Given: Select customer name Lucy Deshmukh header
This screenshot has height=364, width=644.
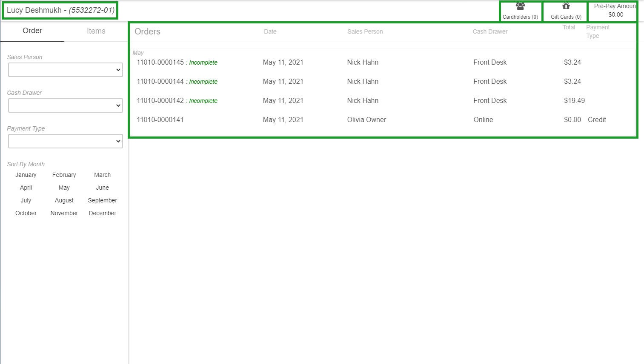Looking at the screenshot, I should pos(60,10).
